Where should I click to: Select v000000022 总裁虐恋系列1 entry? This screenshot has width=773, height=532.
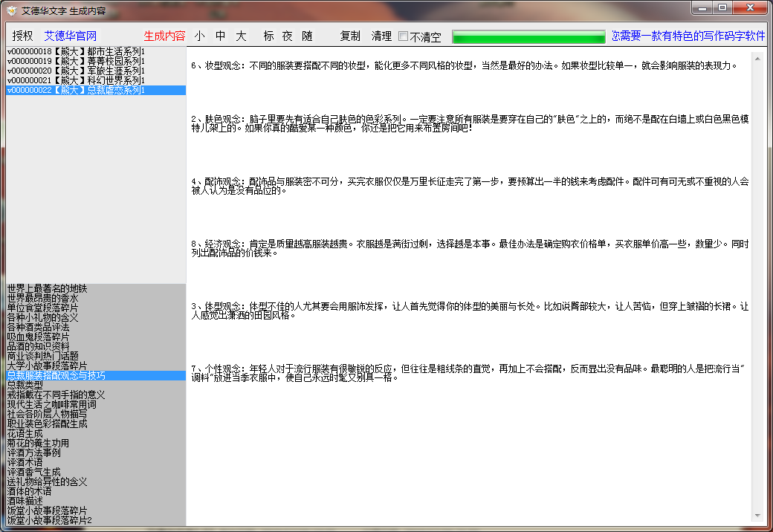96,90
